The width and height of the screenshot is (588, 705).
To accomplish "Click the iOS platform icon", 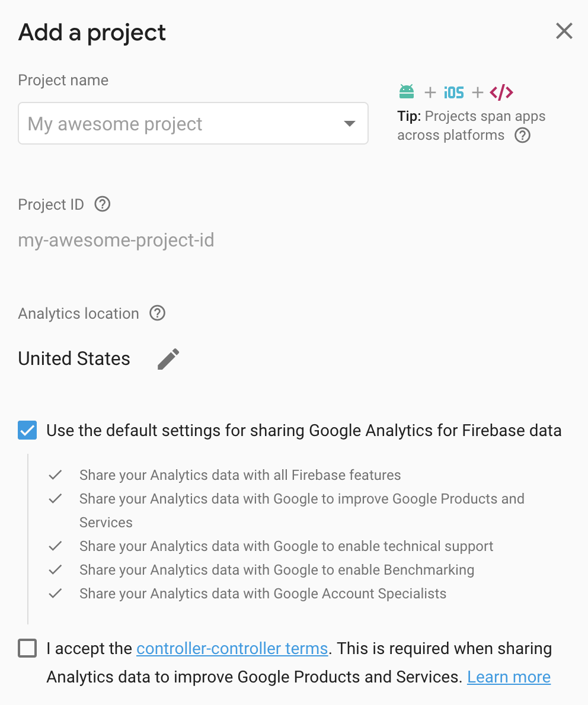I will [454, 92].
